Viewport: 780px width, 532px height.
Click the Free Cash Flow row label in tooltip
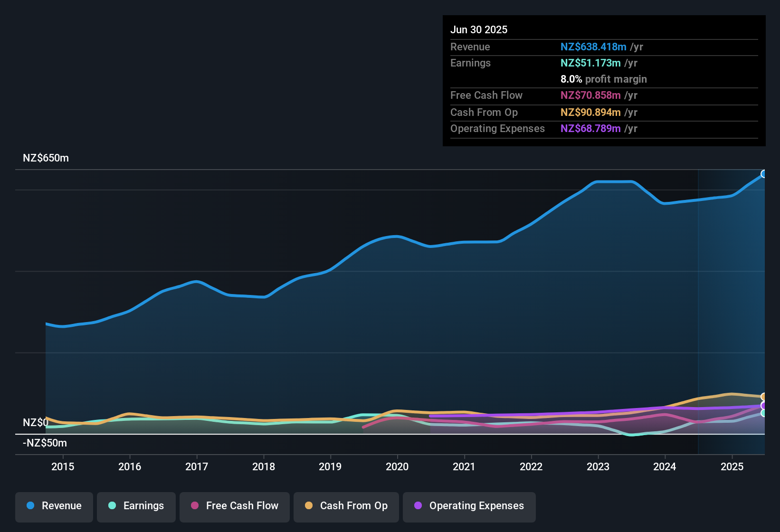(x=486, y=95)
